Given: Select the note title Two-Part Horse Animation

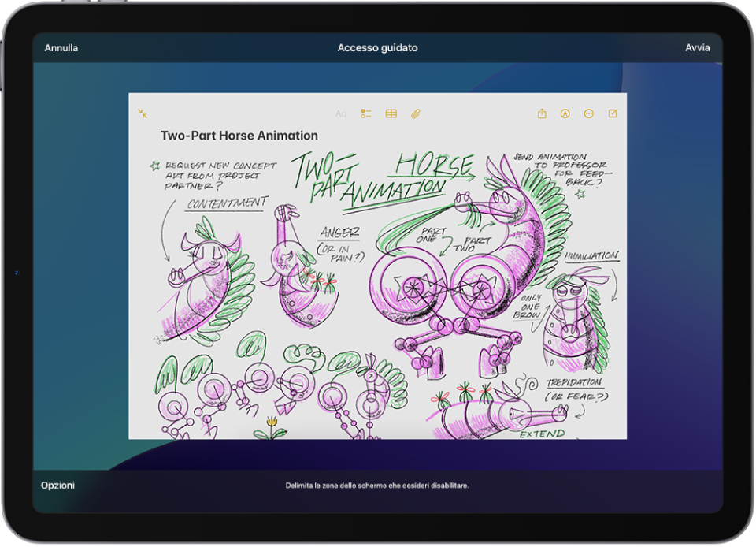Looking at the screenshot, I should pyautogui.click(x=239, y=136).
